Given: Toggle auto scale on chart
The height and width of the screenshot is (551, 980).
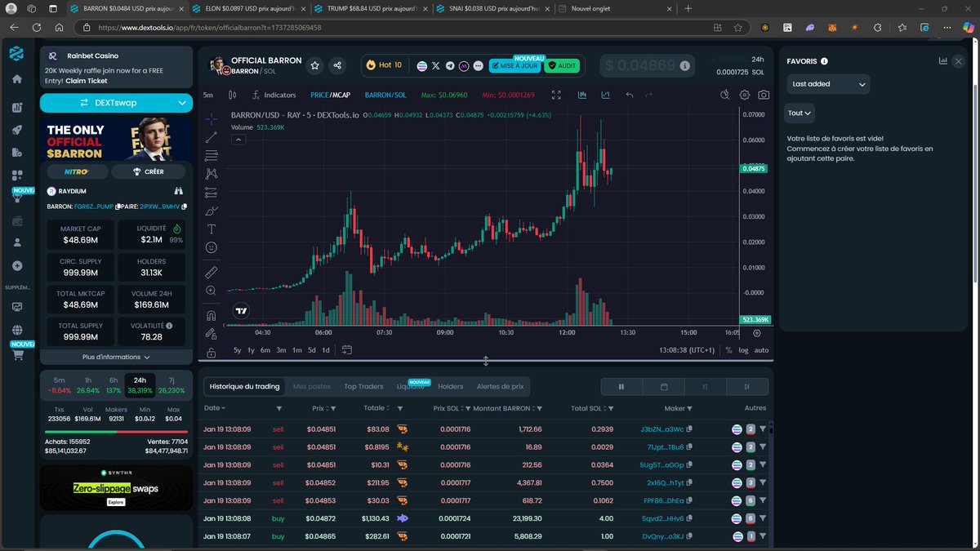Looking at the screenshot, I should click(x=761, y=350).
